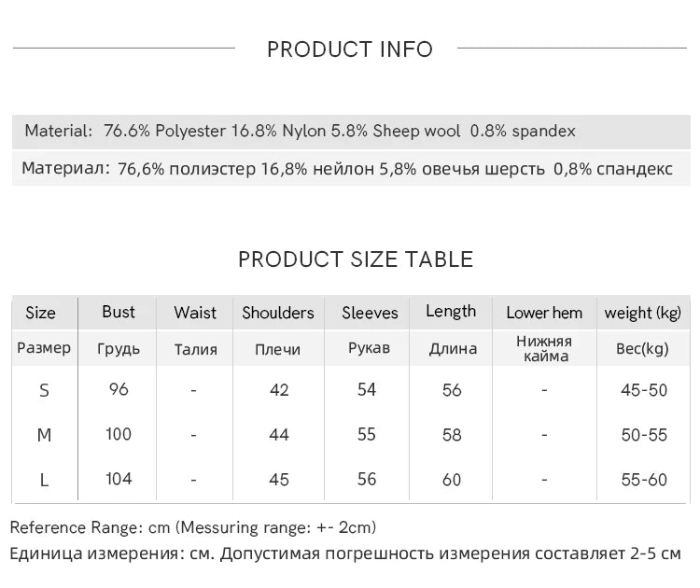This screenshot has height=588, width=700.
Task: Click the Length column header
Action: pos(451,312)
